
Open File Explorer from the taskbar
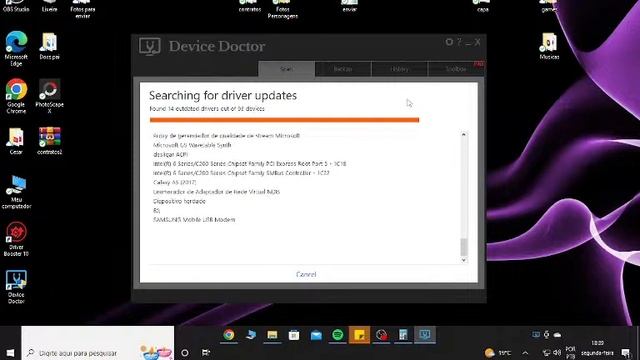click(272, 335)
